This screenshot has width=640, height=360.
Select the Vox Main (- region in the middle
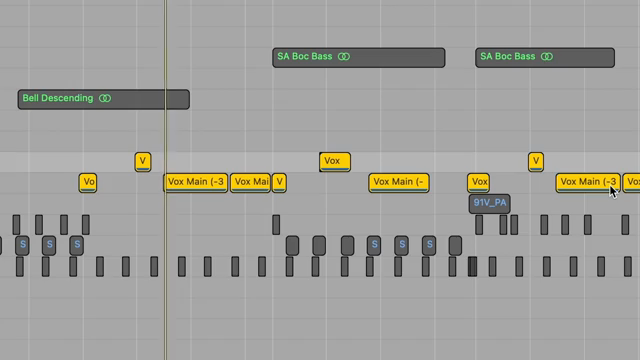click(x=399, y=182)
